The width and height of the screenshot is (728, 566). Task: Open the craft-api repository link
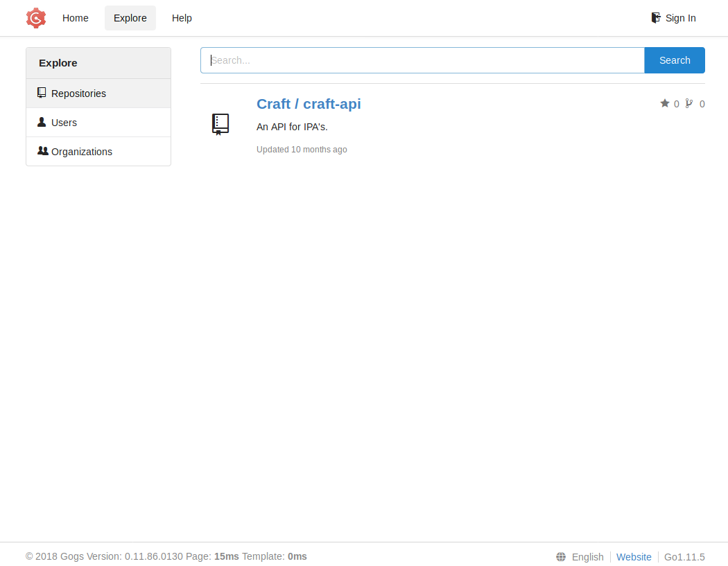pyautogui.click(x=309, y=104)
